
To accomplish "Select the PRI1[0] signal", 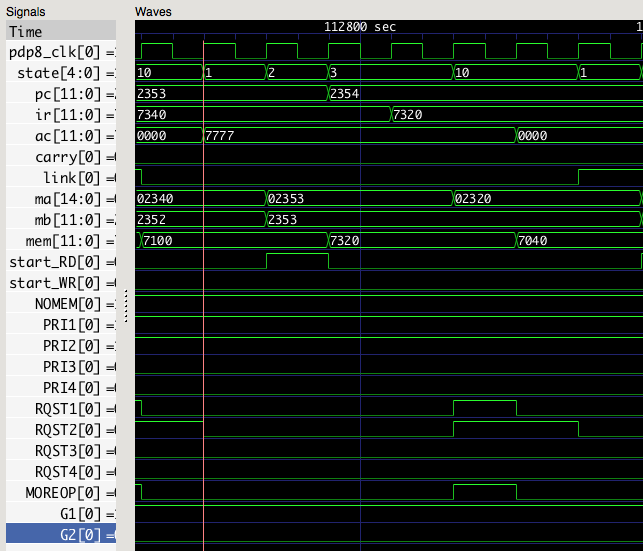I will coord(61,325).
